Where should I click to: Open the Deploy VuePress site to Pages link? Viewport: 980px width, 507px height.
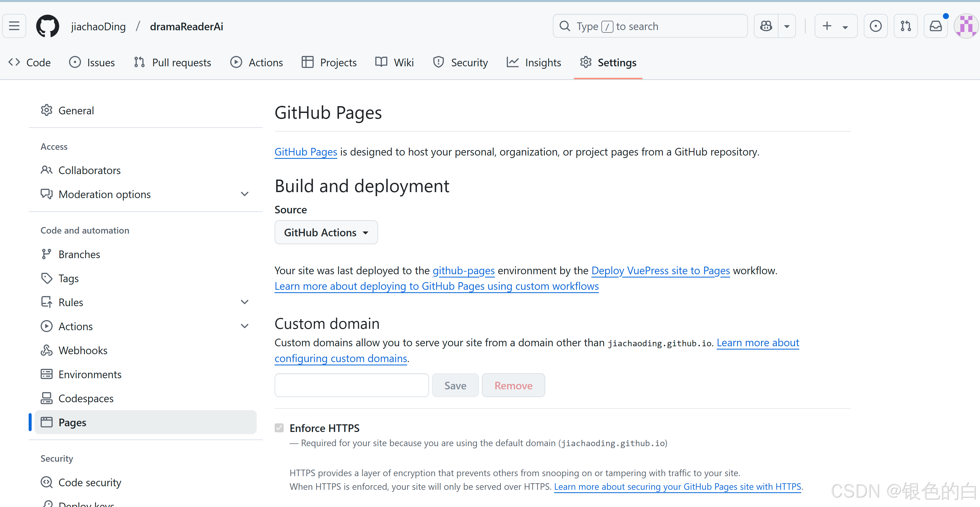coord(660,270)
